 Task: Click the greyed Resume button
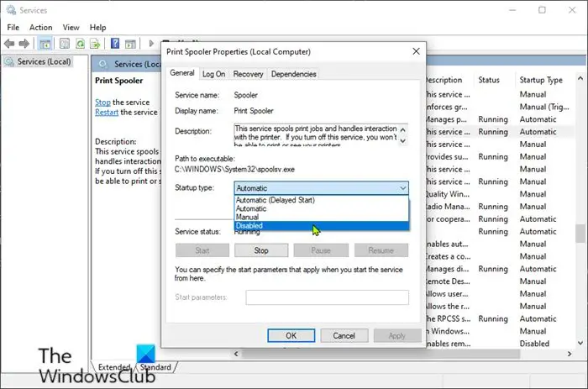point(381,250)
